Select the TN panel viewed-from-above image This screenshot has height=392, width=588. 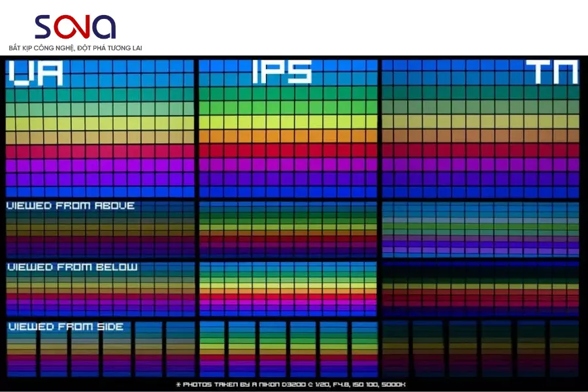click(x=480, y=229)
